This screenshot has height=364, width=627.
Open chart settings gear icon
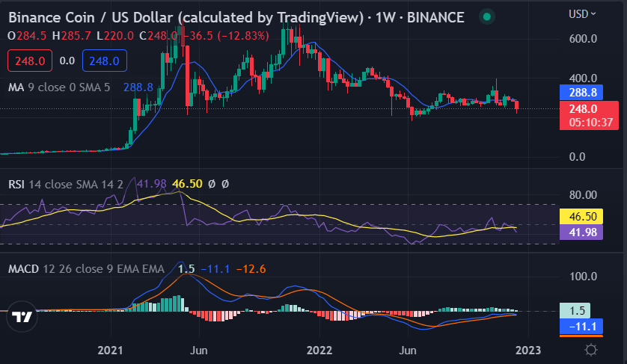click(x=590, y=350)
